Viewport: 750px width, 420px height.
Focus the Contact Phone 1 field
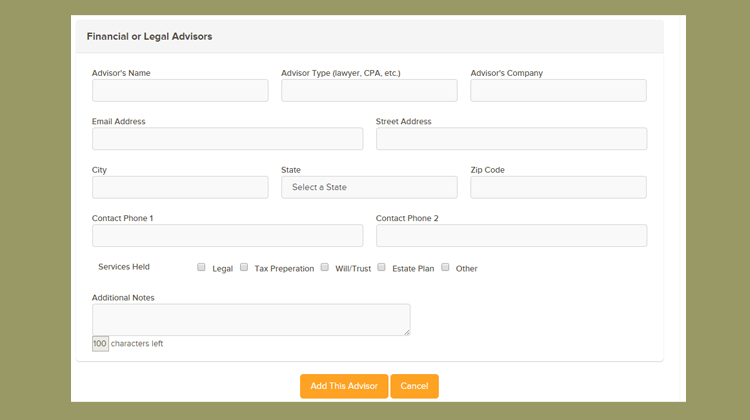point(227,235)
